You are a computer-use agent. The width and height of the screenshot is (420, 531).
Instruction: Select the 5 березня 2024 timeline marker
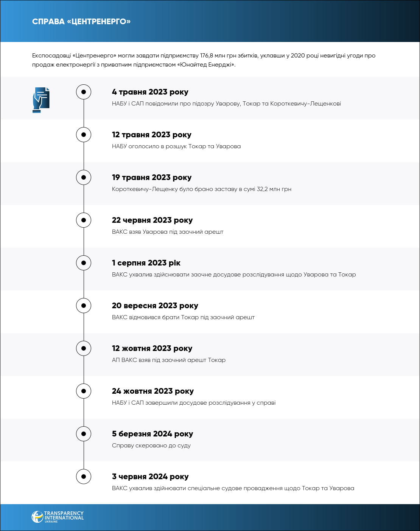pos(84,434)
